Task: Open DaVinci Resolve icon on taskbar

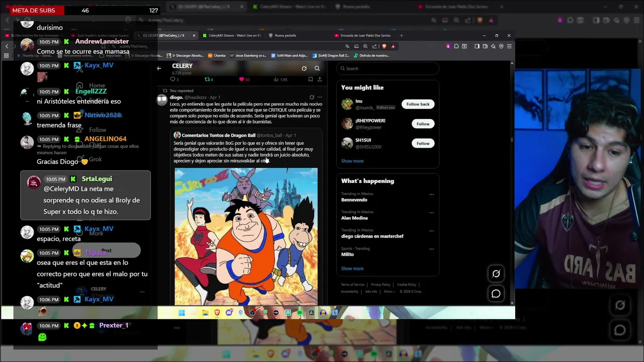Action: coord(311,313)
